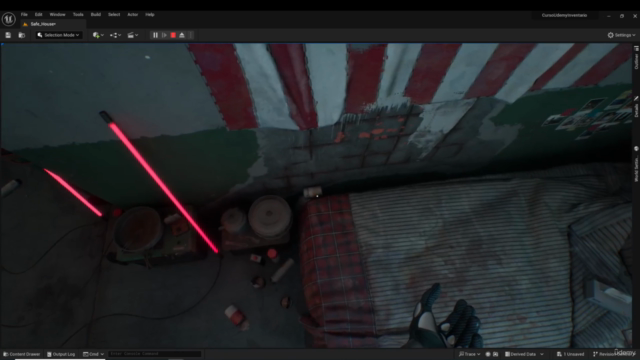The height and width of the screenshot is (360, 640).
Task: Open the Window menu
Action: pos(58,15)
